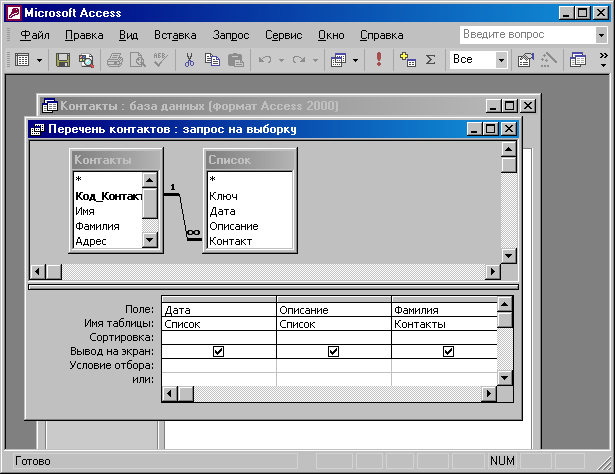Viewport: 615px width, 474px height.
Task: Expand the Query Type dropdown arrow
Action: click(x=355, y=60)
